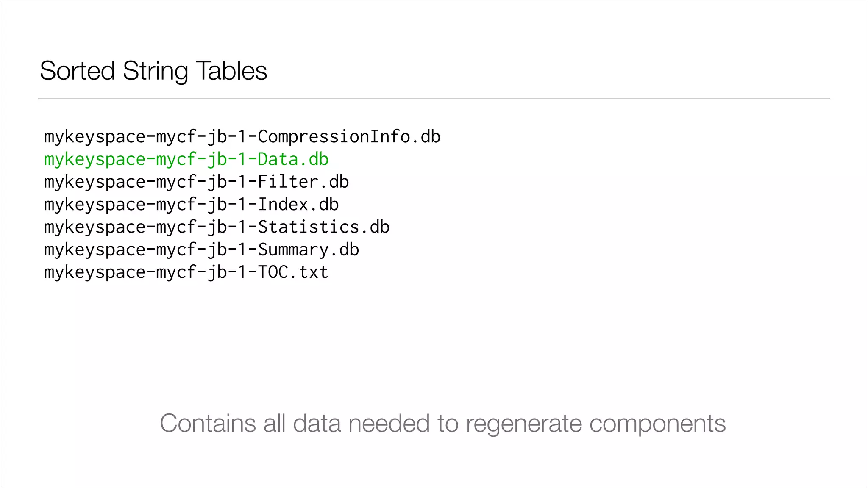Click the word 'components' in the caption

point(657,423)
